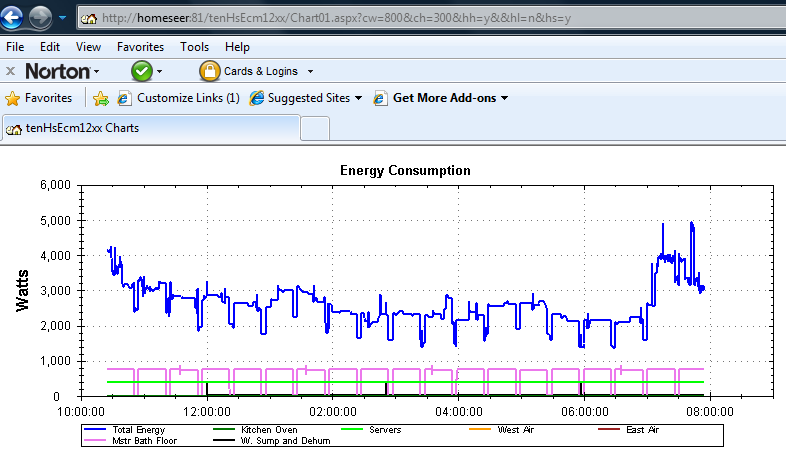Click the Norton Cards & Logins lock icon

209,71
